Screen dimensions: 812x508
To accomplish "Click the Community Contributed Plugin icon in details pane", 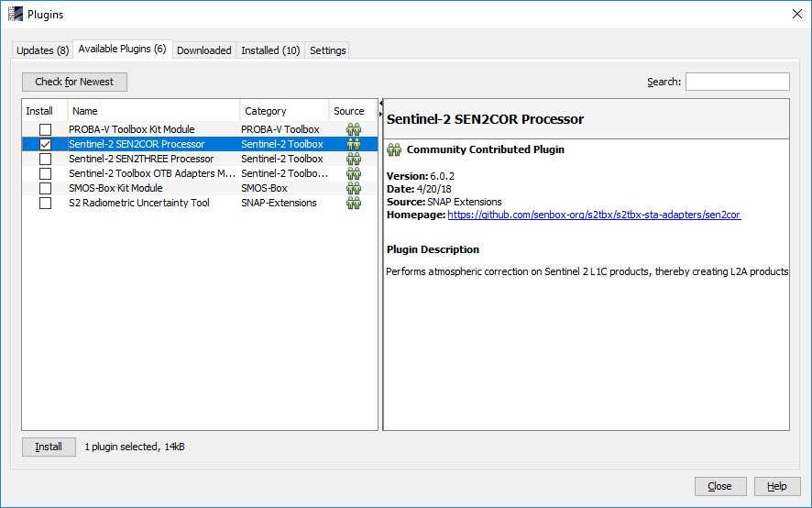I will pyautogui.click(x=394, y=149).
